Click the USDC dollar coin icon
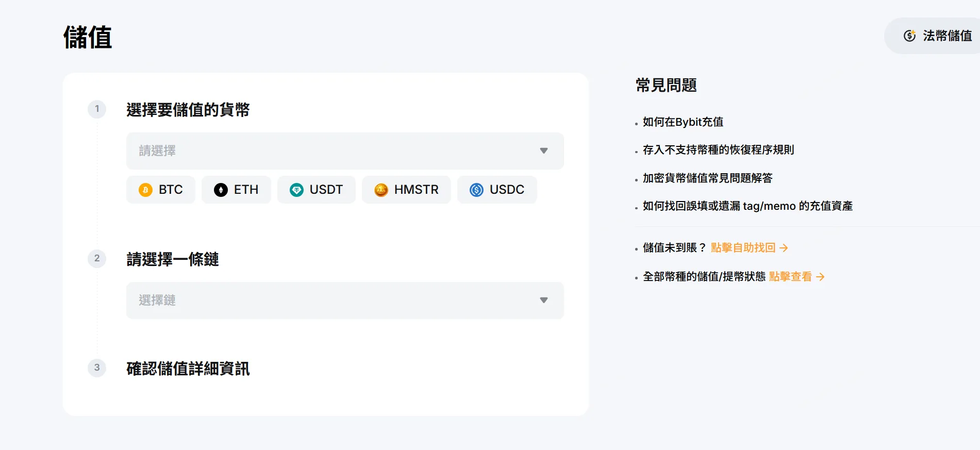Screen dimensions: 980x450 476,190
